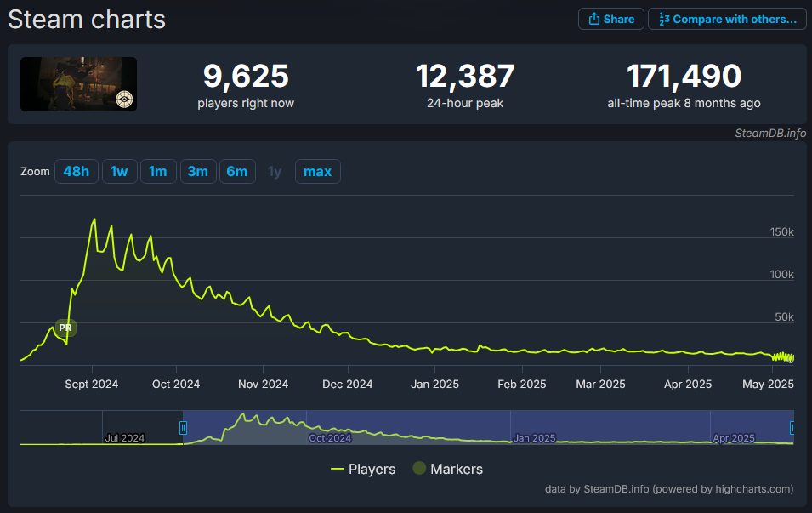This screenshot has width=812, height=513.
Task: Click Jul 2024 in the navigator
Action: pyautogui.click(x=125, y=438)
